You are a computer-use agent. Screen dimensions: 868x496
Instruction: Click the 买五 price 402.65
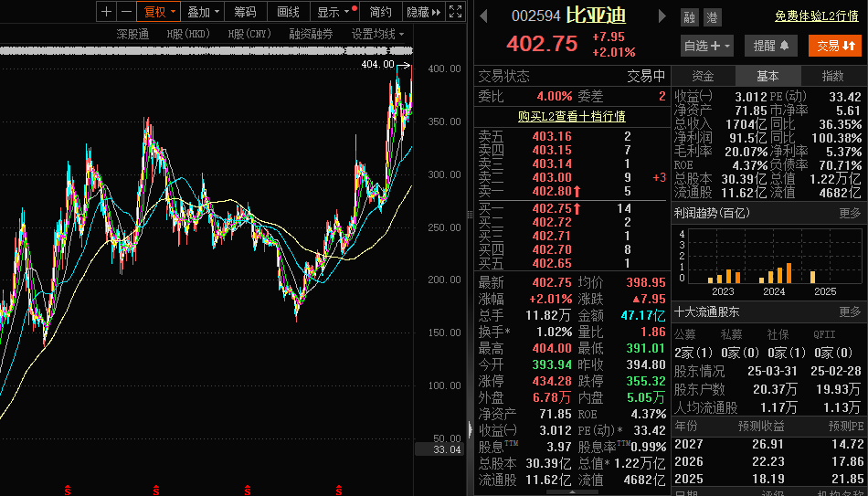coord(552,263)
